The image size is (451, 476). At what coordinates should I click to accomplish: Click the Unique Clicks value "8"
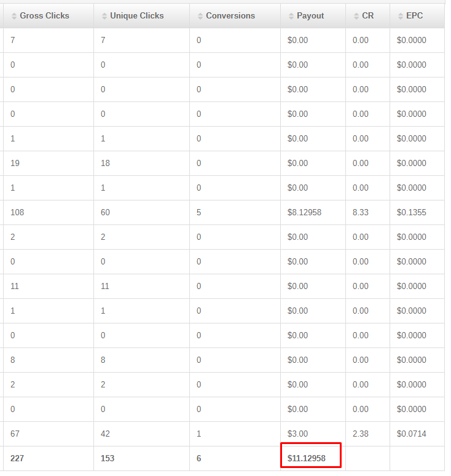tap(103, 360)
